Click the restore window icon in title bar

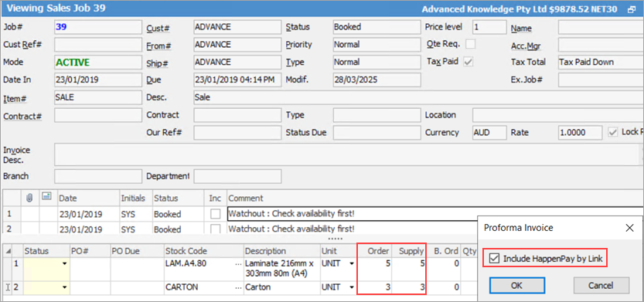click(632, 9)
